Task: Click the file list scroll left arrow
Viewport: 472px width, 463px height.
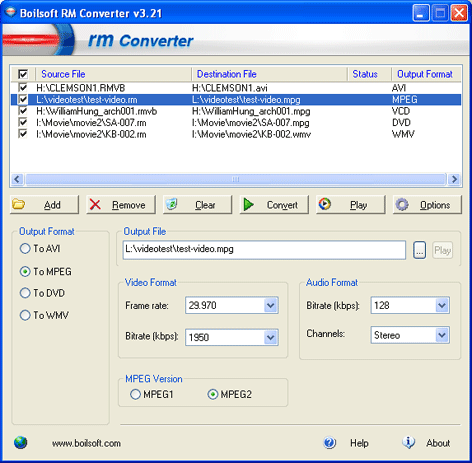Action: click(17, 179)
